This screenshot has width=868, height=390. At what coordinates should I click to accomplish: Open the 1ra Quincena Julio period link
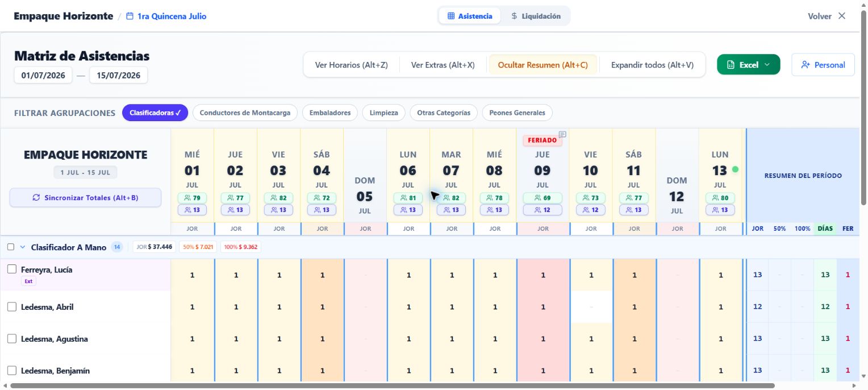166,16
